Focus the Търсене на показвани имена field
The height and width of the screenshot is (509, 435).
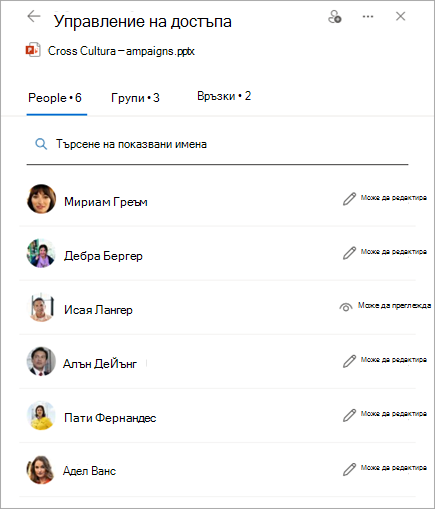(x=217, y=145)
